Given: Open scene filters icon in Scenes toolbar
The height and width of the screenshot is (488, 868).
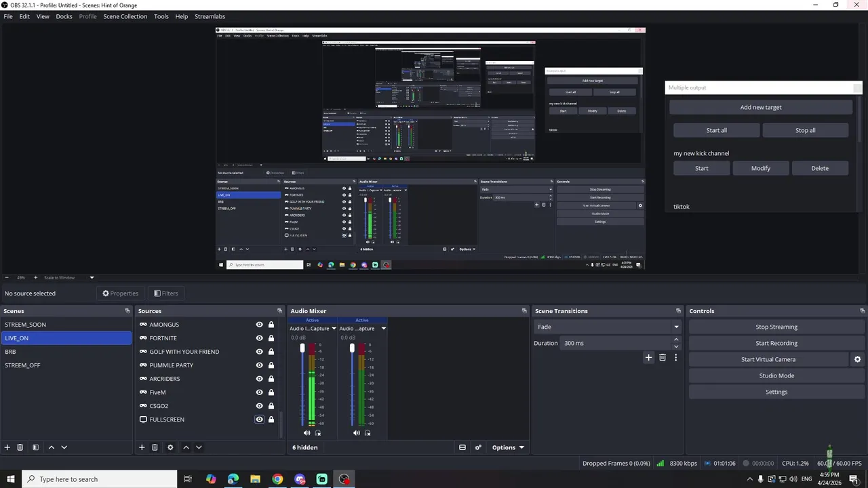Looking at the screenshot, I should 35,447.
